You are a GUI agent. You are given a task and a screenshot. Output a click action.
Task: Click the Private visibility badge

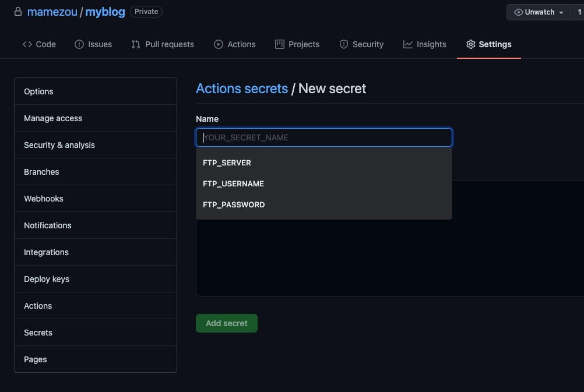[146, 12]
